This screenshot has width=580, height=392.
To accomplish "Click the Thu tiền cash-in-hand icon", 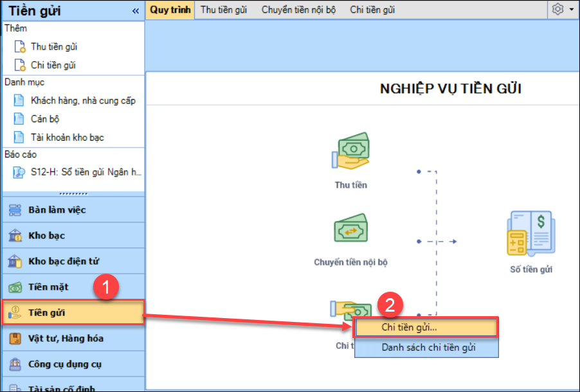I will coord(350,152).
